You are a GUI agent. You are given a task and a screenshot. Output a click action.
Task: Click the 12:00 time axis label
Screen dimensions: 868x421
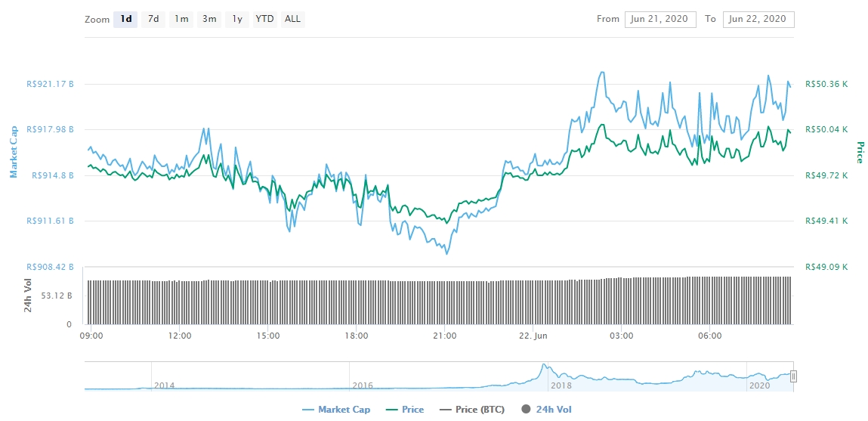pos(180,336)
